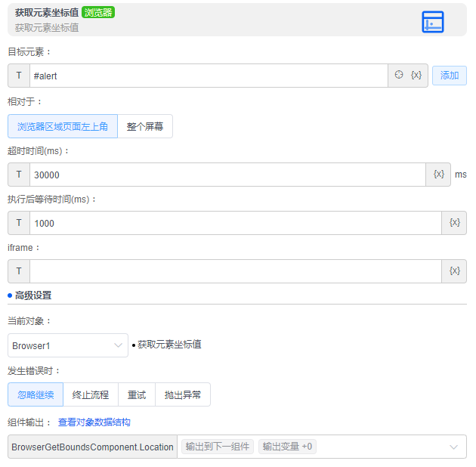Screen dimensions: 476x467
Task: Select 重试 error handling
Action: 137,394
